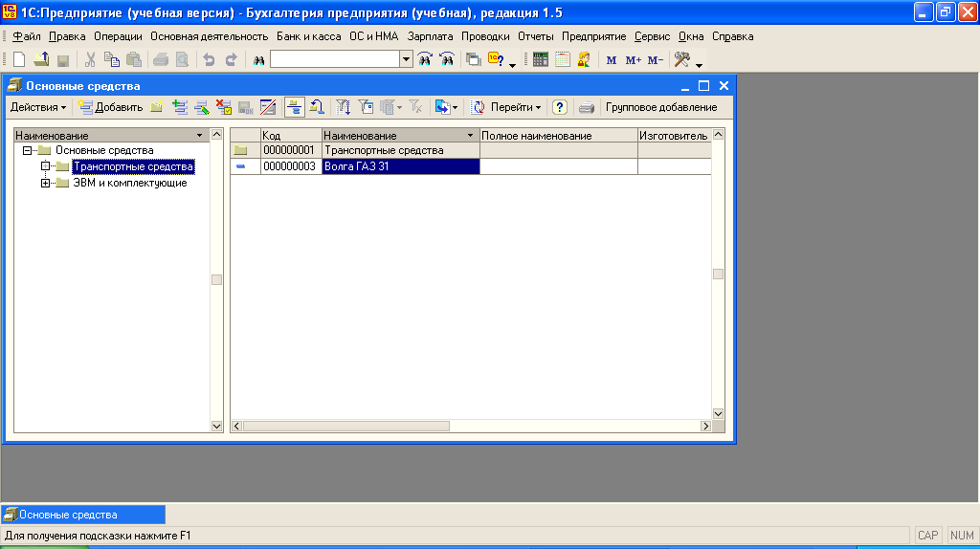
Task: Click the Find next binoculars icon
Action: click(425, 59)
